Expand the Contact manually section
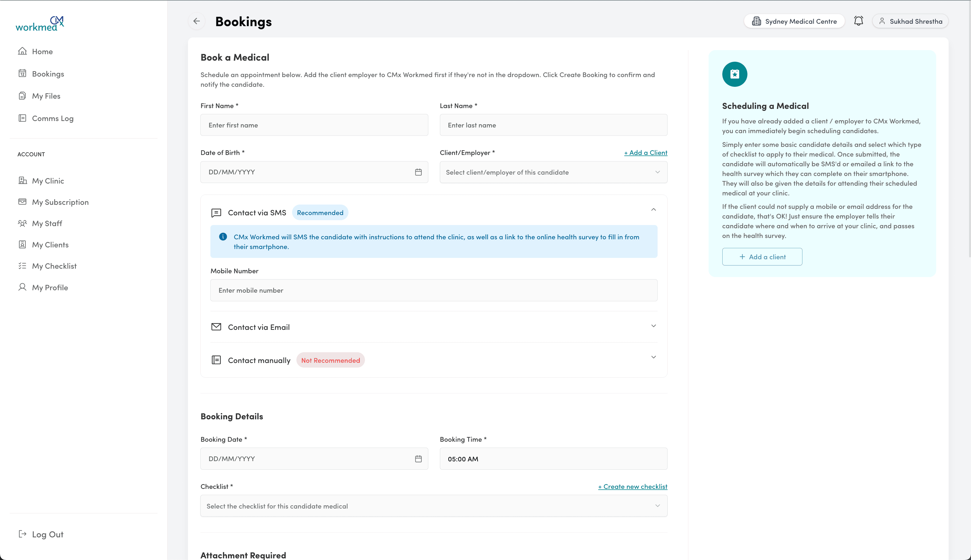 tap(653, 357)
